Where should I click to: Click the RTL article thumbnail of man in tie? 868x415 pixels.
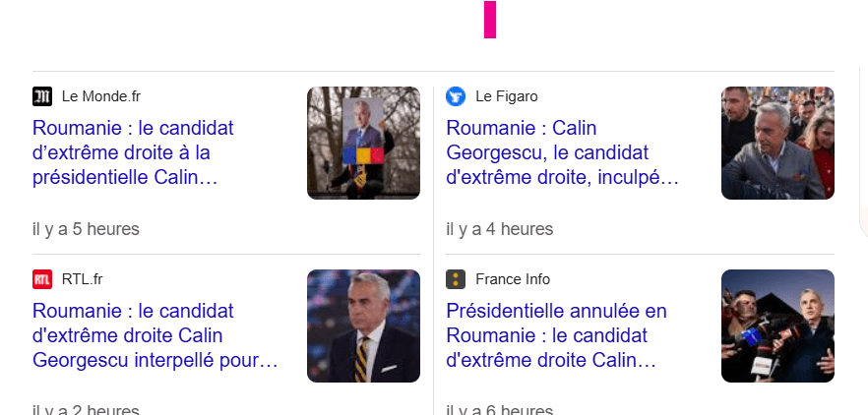[x=363, y=326]
